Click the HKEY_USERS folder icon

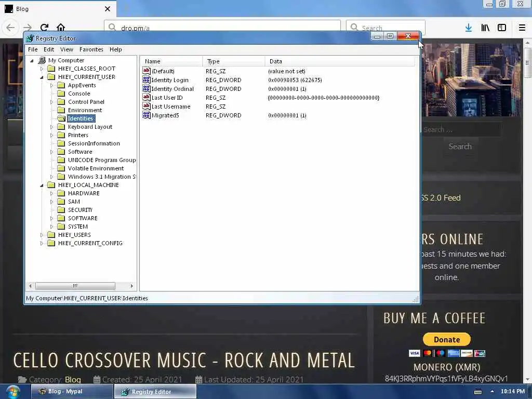[x=51, y=235]
